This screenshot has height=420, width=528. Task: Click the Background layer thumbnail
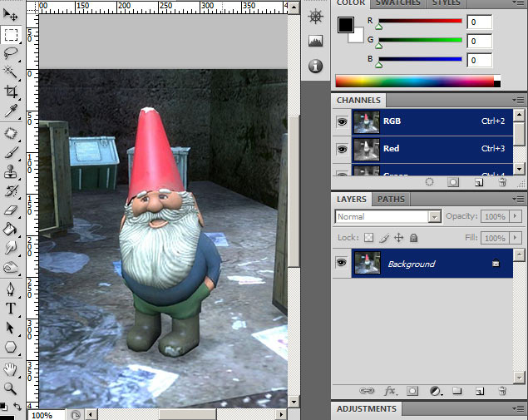[x=367, y=262]
